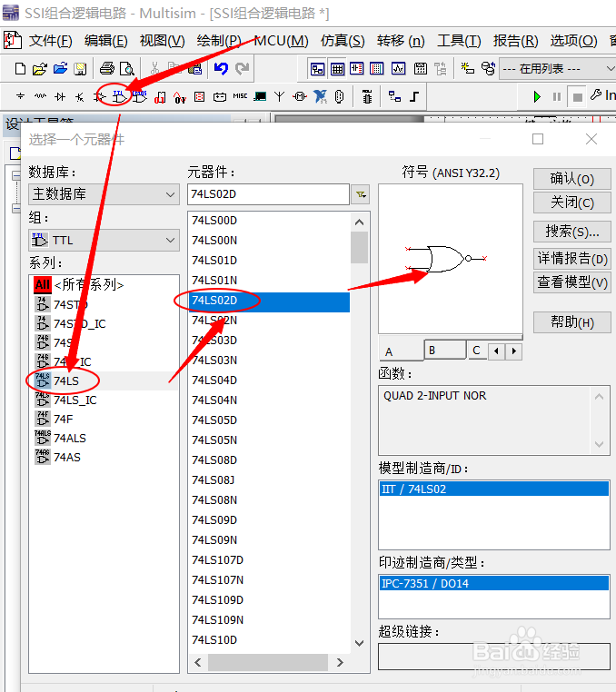The image size is (616, 692).
Task: Place a Mixed component
Action: click(x=179, y=97)
